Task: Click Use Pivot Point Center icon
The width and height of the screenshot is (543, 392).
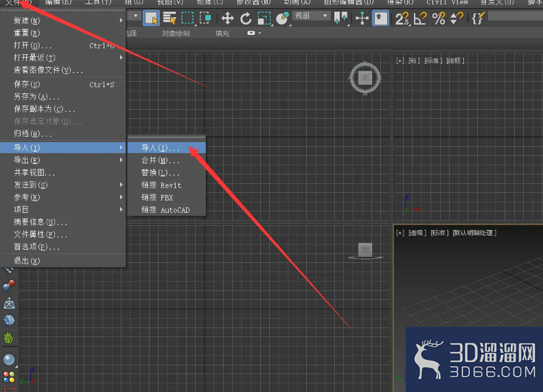Action: click(x=340, y=18)
